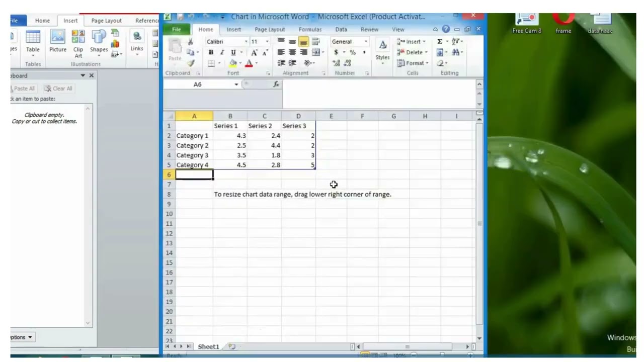Open the General number format dropdown
The height and width of the screenshot is (362, 644).
pyautogui.click(x=366, y=42)
